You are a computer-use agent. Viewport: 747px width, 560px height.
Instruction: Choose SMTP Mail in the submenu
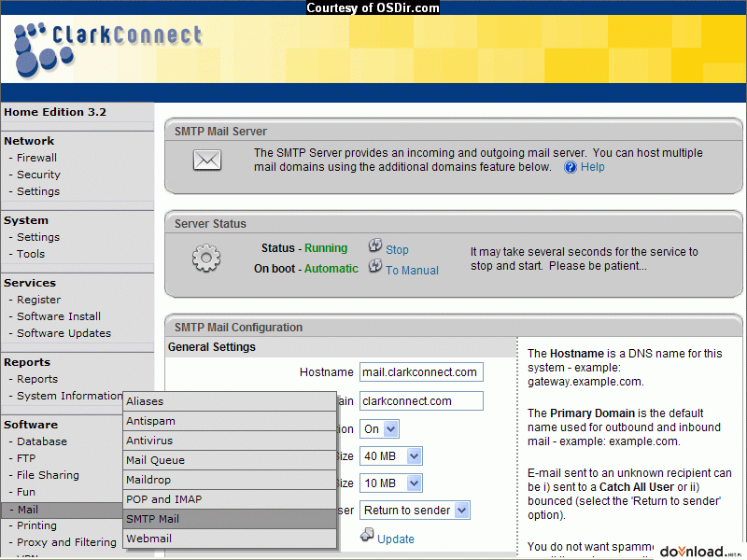(x=230, y=519)
